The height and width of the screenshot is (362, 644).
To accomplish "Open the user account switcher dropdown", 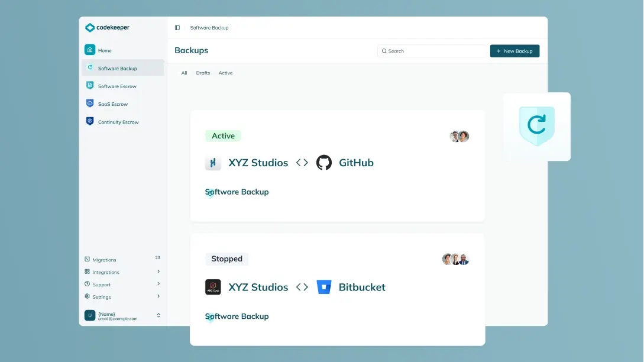I will (x=158, y=315).
